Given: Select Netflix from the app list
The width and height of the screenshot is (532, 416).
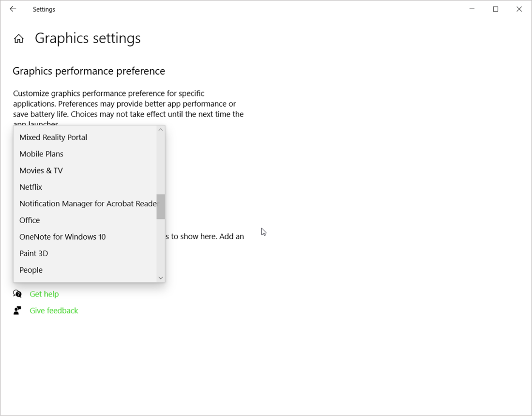Looking at the screenshot, I should coord(30,187).
